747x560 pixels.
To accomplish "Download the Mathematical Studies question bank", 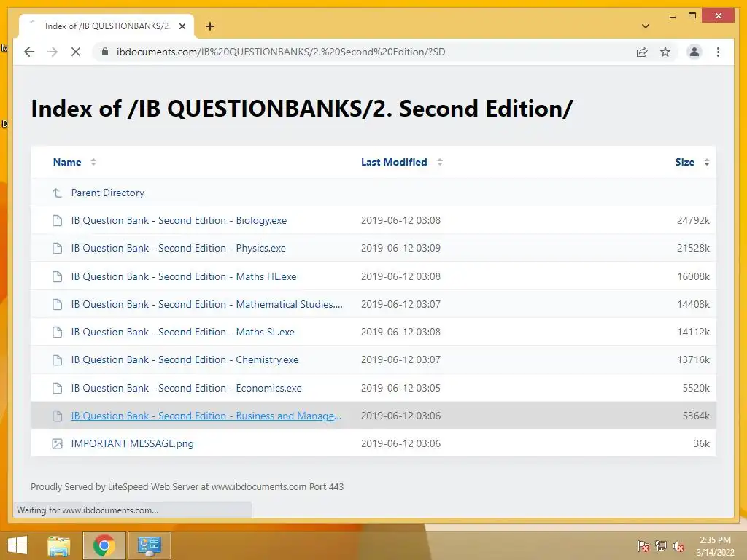I will coord(206,304).
